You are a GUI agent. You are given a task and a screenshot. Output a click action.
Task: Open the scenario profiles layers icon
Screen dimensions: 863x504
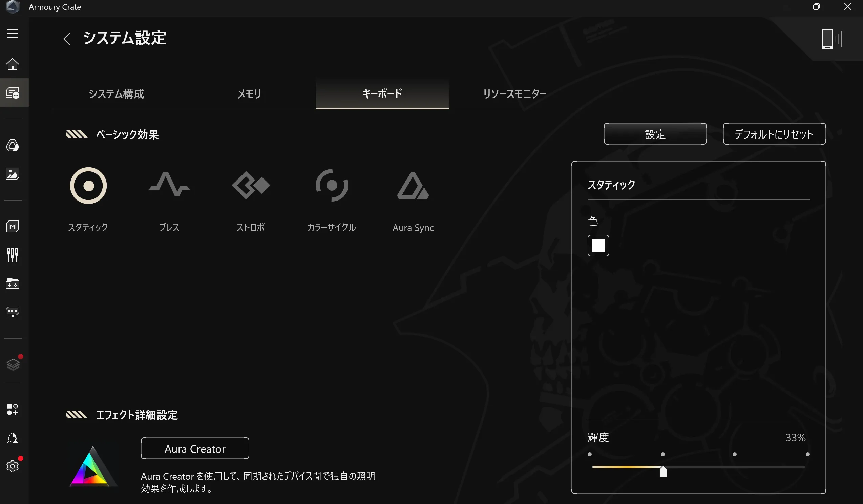point(13,364)
